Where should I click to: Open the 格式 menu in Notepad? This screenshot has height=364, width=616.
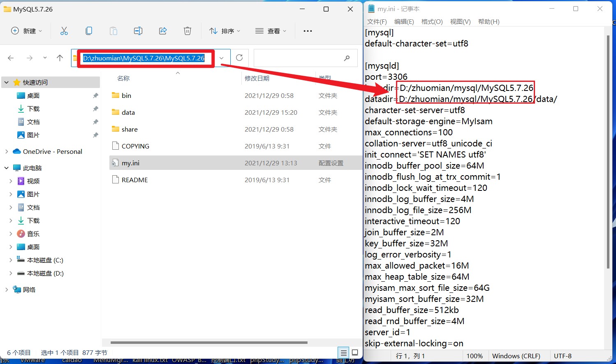pos(432,21)
